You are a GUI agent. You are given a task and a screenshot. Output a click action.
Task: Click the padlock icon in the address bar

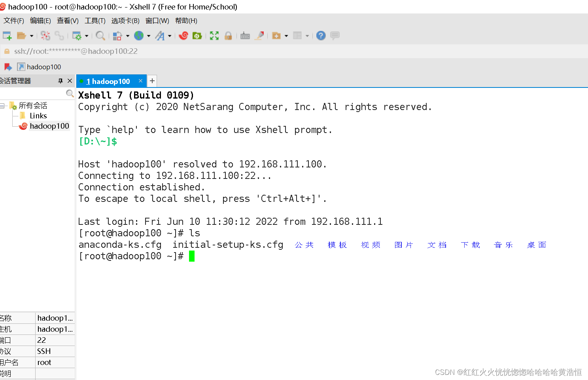[x=7, y=51]
